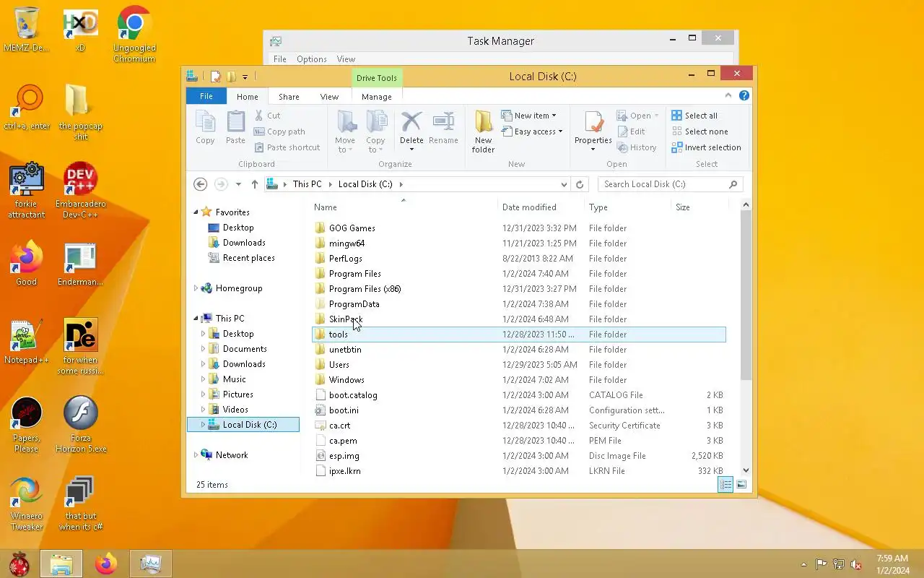
Task: Click the Edit command in ribbon
Action: pos(631,131)
